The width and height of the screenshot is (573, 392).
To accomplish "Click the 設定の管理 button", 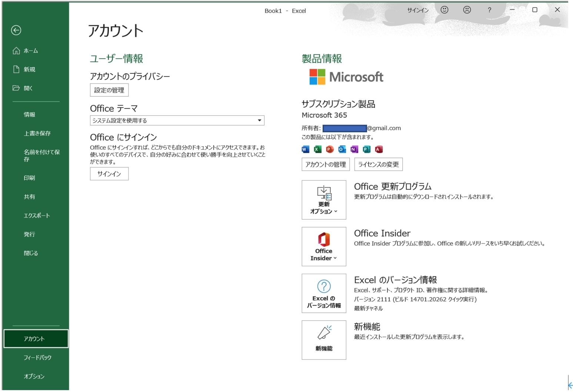I will [x=109, y=90].
